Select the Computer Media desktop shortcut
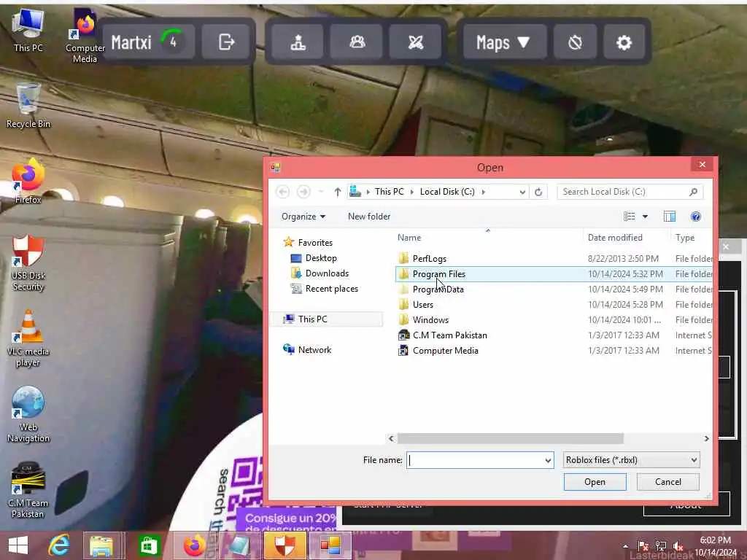Viewport: 747px width, 560px height. click(85, 36)
